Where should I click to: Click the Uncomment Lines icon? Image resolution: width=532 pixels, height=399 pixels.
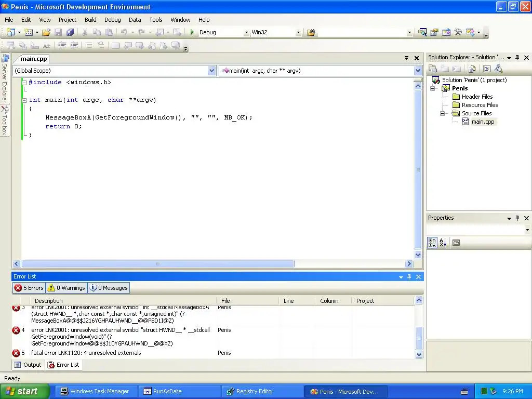pos(101,45)
